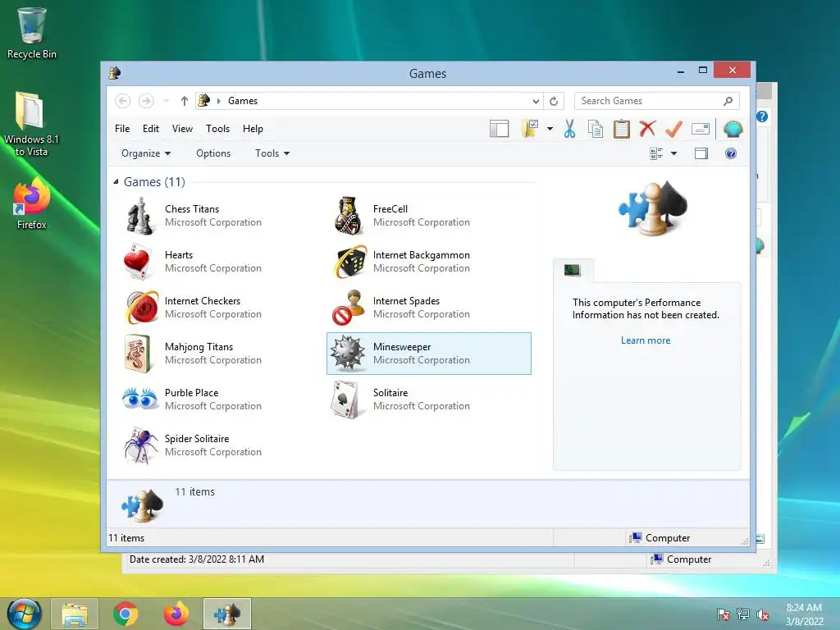Image resolution: width=840 pixels, height=630 pixels.
Task: Select Mahjong Titans tile icon
Action: [138, 354]
